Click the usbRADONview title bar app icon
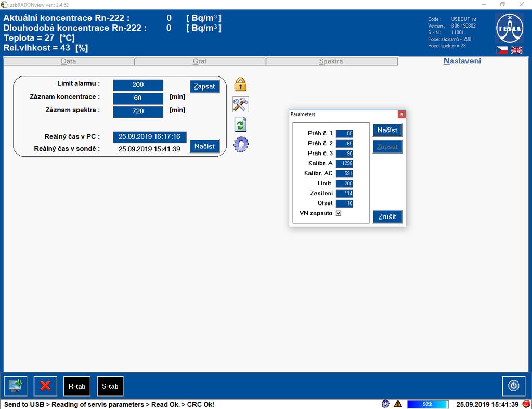Image resolution: width=532 pixels, height=409 pixels. 4,5
